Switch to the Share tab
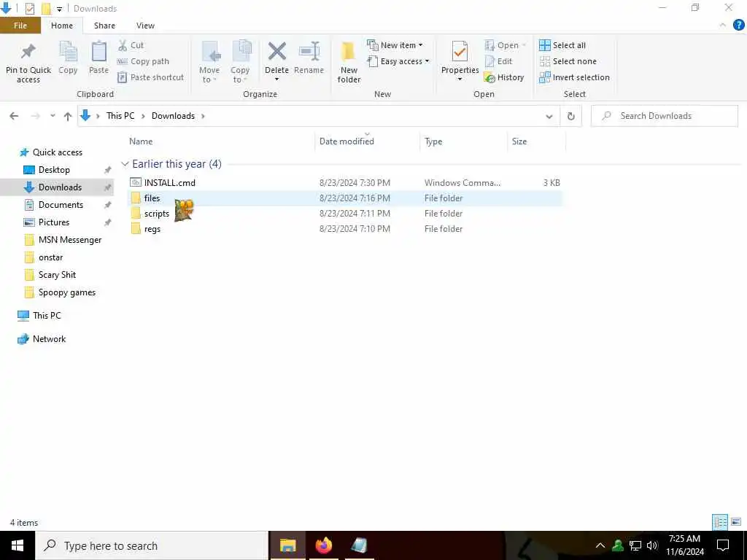The height and width of the screenshot is (560, 747). (x=104, y=26)
